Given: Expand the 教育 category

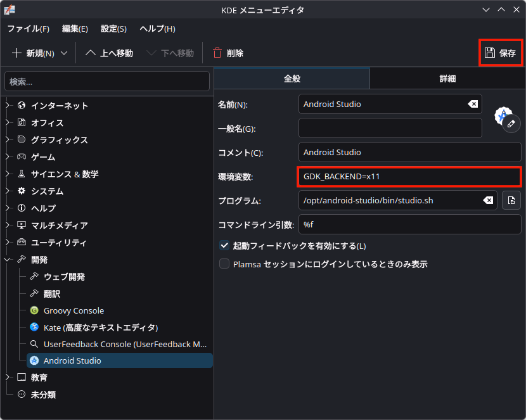Looking at the screenshot, I should pyautogui.click(x=8, y=377).
